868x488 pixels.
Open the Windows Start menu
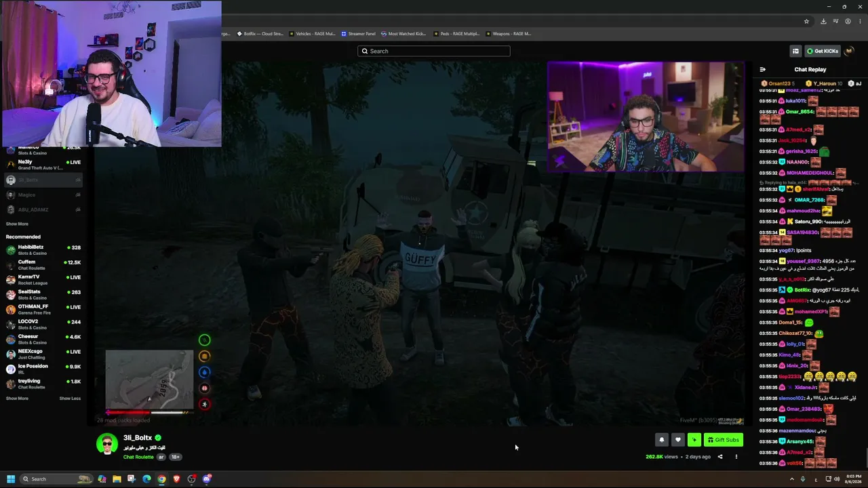(11, 479)
